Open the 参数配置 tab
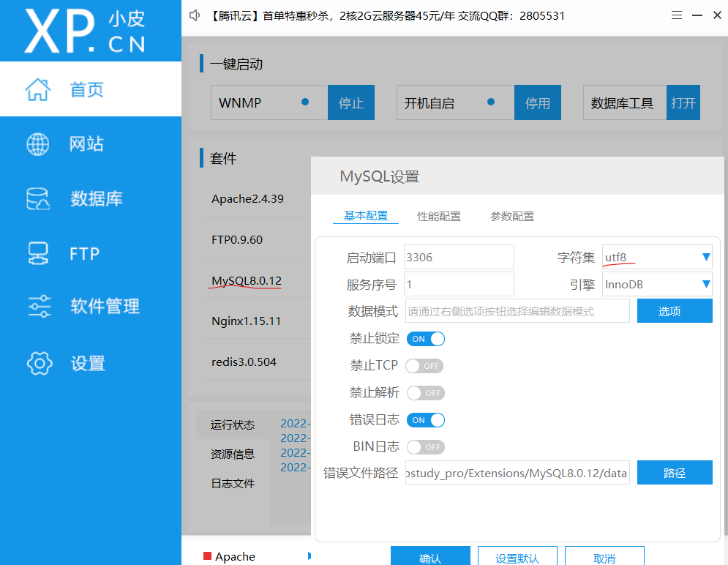The image size is (728, 565). click(513, 216)
